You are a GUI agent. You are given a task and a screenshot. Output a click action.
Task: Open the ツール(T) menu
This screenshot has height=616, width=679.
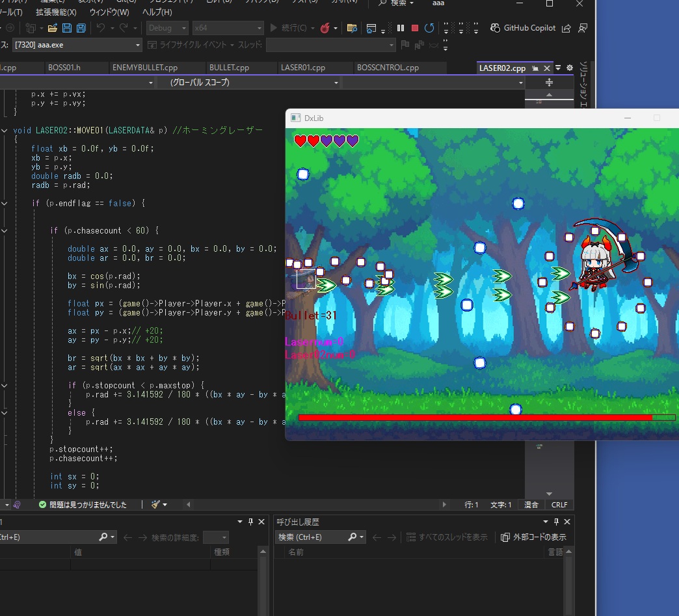[x=11, y=12]
